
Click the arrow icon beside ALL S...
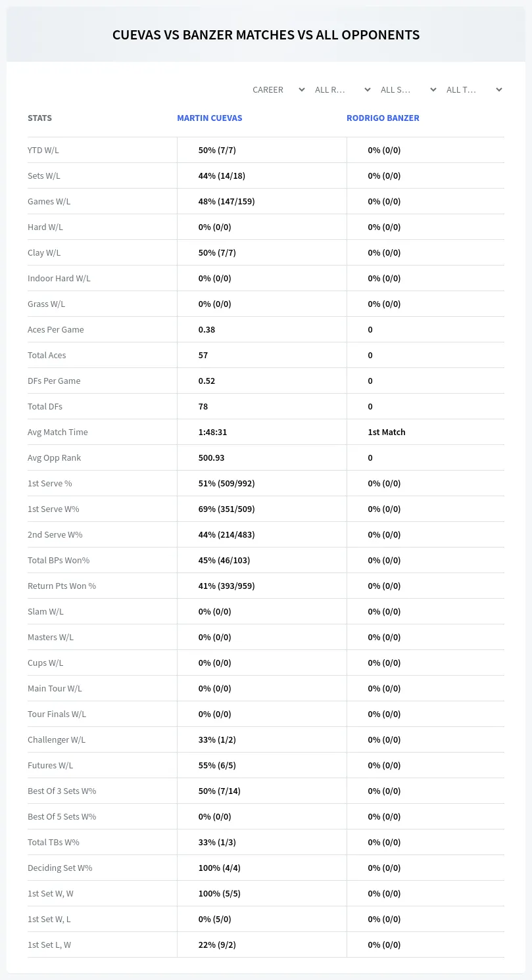tap(433, 89)
